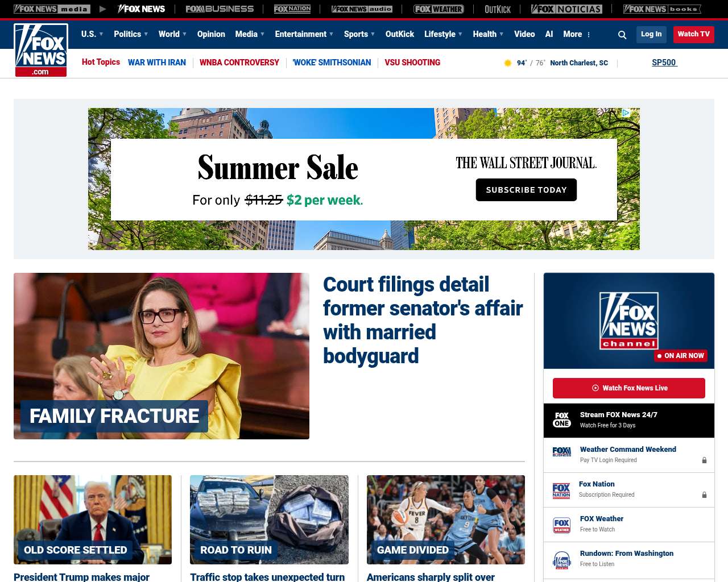
Task: Click SUBSCRIBE TODAY on the WSJ ad
Action: pos(526,190)
